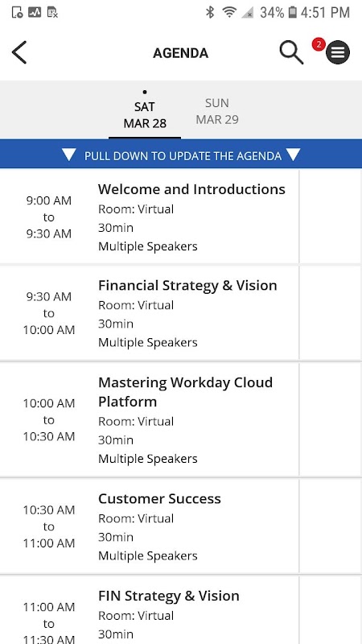This screenshot has width=362, height=644.
Task: Tap the Wi-Fi status icon
Action: [x=229, y=12]
